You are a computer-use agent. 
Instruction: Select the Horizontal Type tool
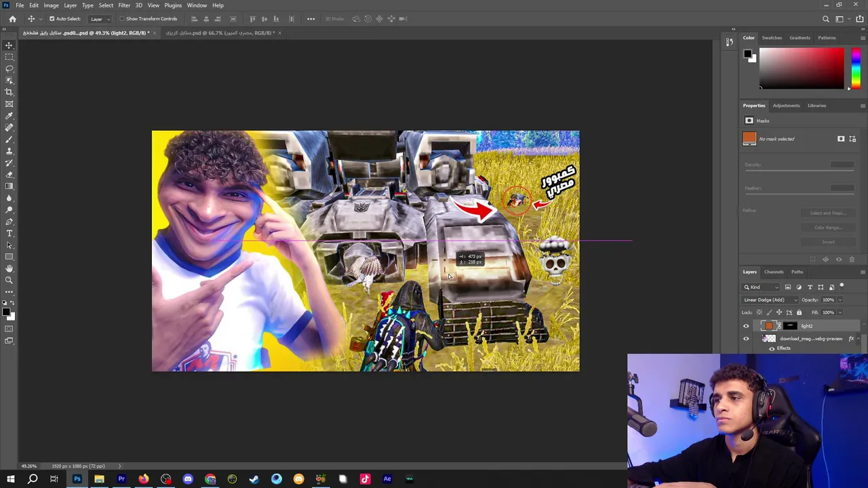[x=9, y=233]
